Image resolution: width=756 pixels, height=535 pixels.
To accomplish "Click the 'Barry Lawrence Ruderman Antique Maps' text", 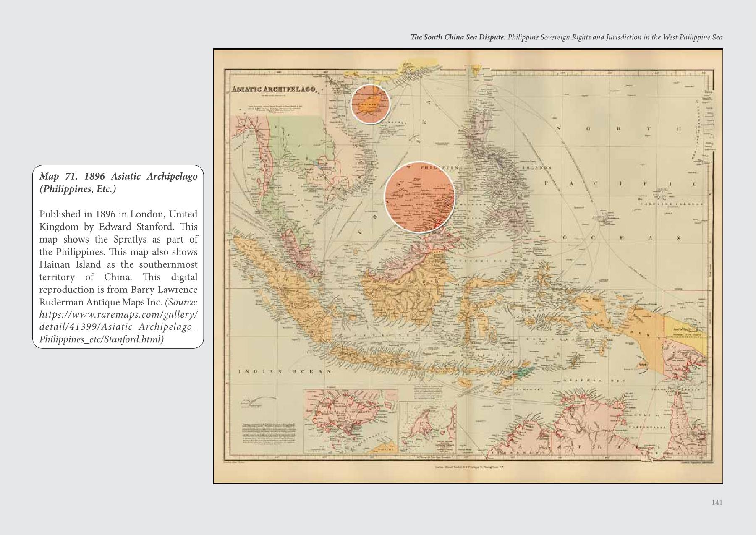I will [x=118, y=296].
